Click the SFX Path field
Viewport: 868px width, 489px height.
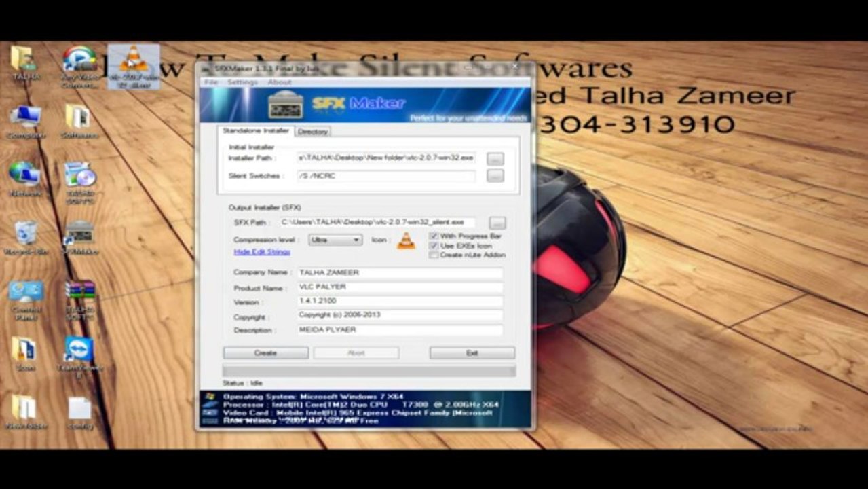coord(377,222)
